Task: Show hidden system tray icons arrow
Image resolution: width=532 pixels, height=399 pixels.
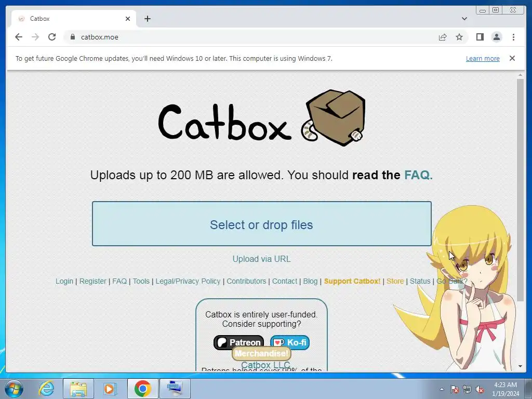Action: [442, 389]
